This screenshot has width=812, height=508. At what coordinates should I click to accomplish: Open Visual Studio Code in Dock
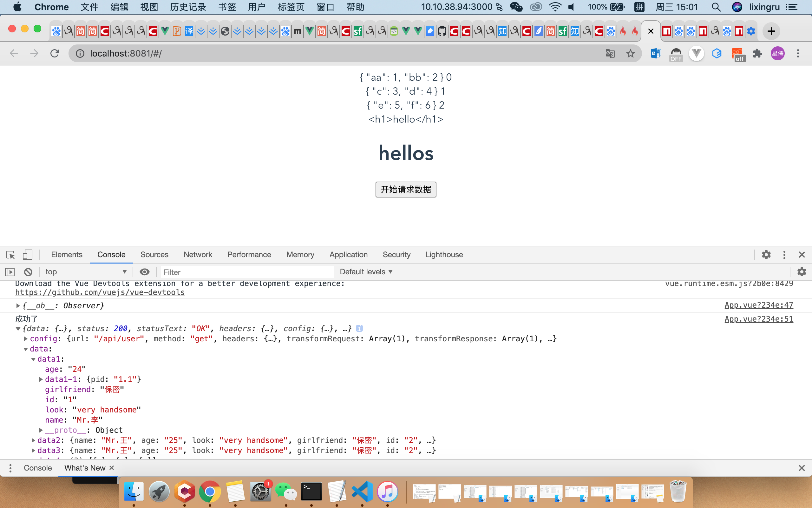pos(362,492)
